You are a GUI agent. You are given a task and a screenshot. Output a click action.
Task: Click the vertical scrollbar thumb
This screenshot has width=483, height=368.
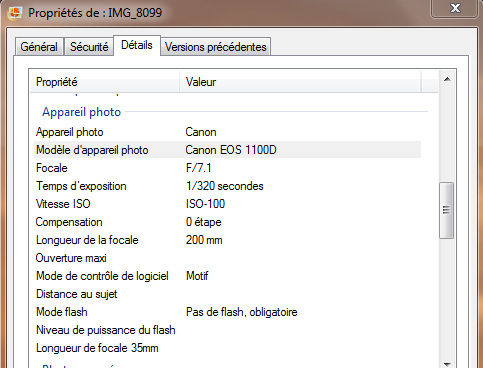pyautogui.click(x=446, y=210)
